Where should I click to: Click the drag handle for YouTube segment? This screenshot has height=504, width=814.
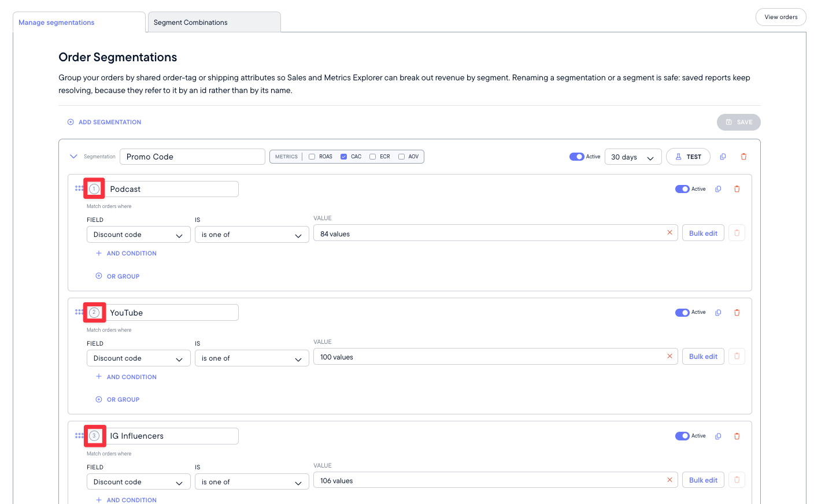tap(79, 312)
